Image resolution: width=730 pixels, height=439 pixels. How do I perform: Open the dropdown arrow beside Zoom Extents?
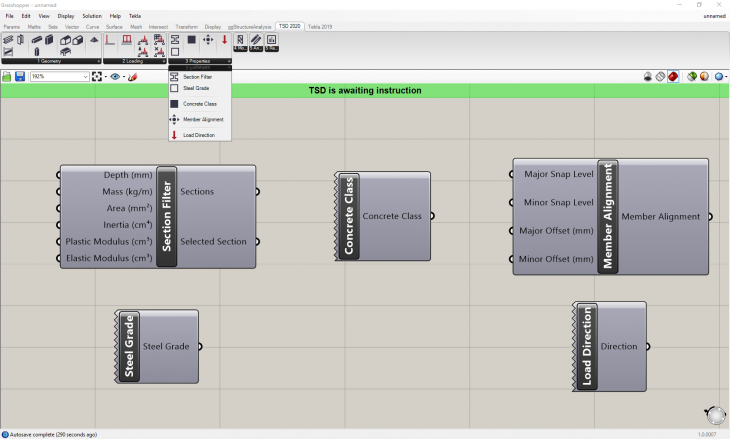point(106,77)
